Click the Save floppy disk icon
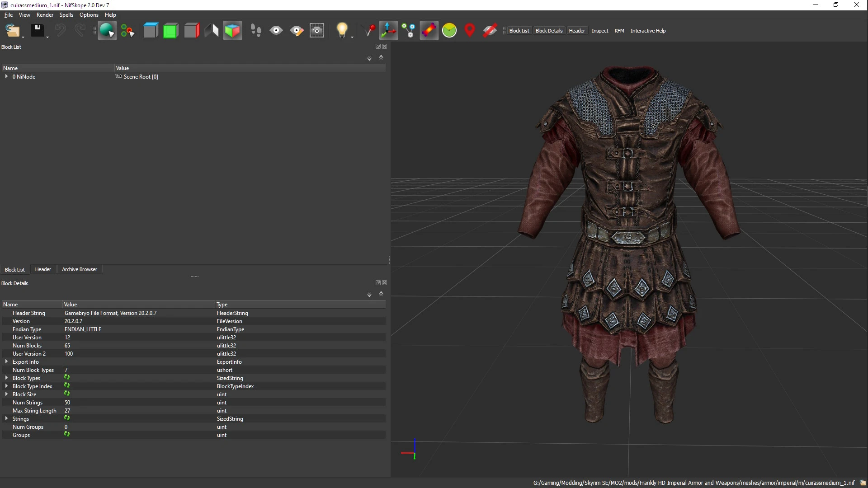This screenshot has height=488, width=868. click(x=37, y=31)
